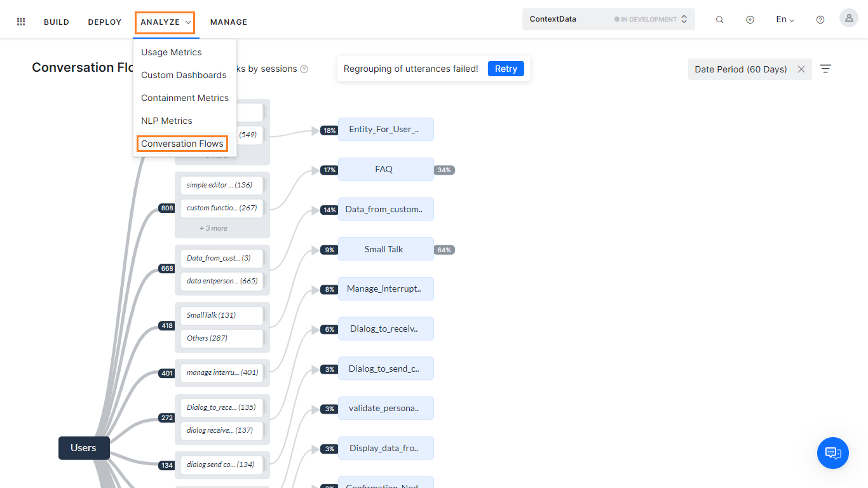Open the En language dropdown
Image resolution: width=868 pixels, height=488 pixels.
point(784,20)
